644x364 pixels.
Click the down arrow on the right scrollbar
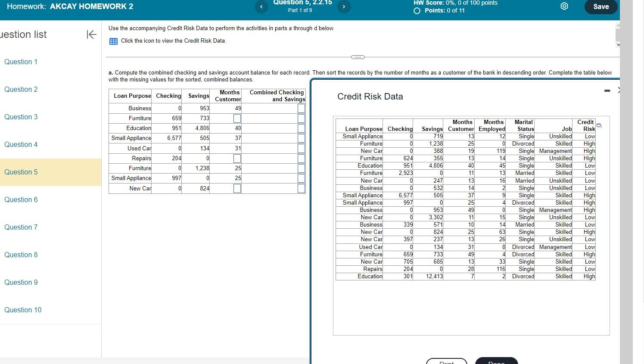618,44
